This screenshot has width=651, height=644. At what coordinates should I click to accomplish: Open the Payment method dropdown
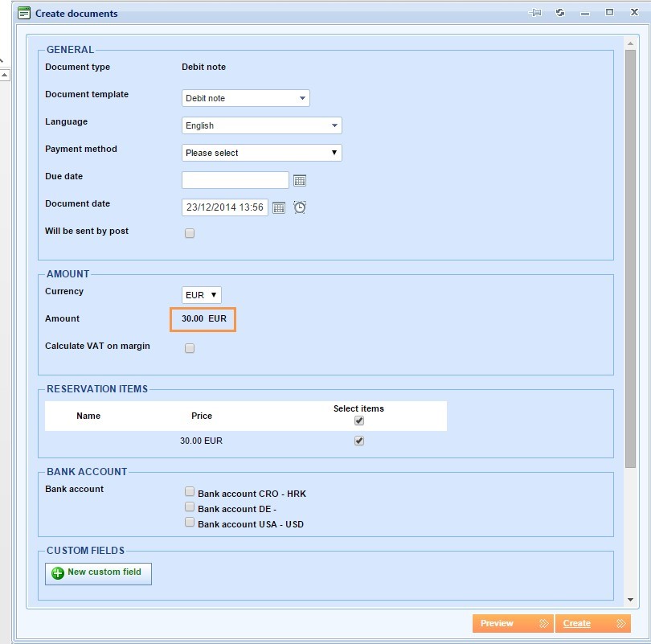point(262,153)
